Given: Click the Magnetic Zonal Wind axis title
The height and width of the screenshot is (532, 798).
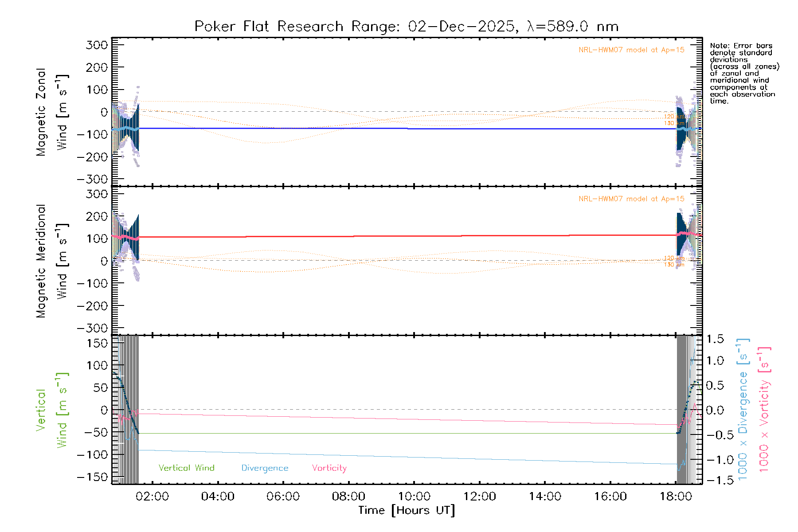Looking at the screenshot, I should [x=51, y=112].
